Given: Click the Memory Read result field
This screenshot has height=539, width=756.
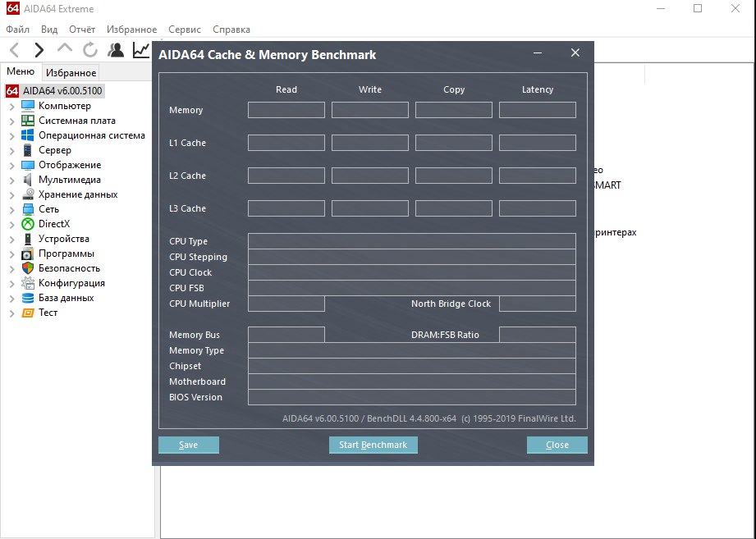Looking at the screenshot, I should (x=286, y=110).
